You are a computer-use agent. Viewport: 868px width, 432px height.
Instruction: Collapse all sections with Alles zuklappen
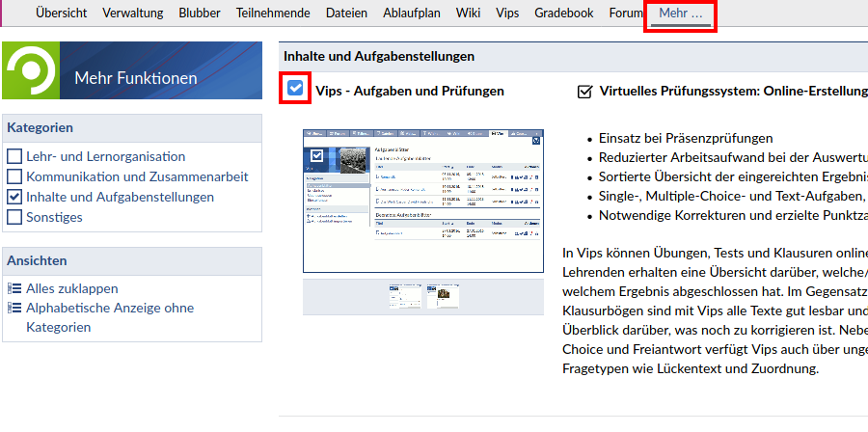(72, 288)
